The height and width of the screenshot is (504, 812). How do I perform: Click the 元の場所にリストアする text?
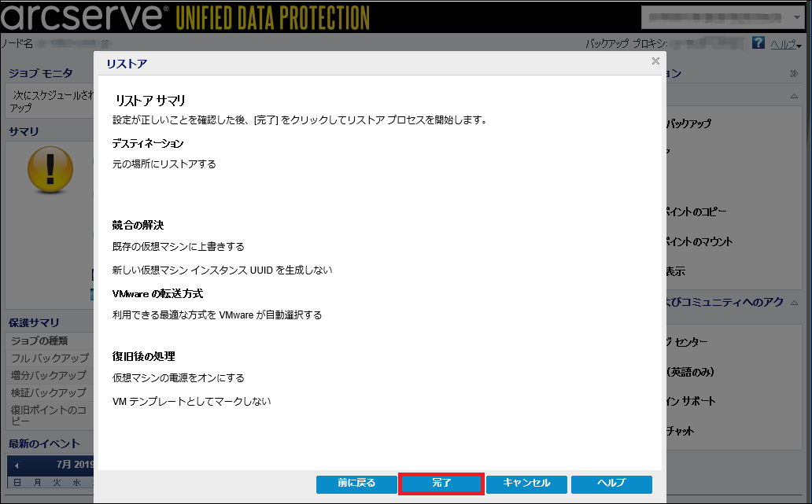point(164,164)
